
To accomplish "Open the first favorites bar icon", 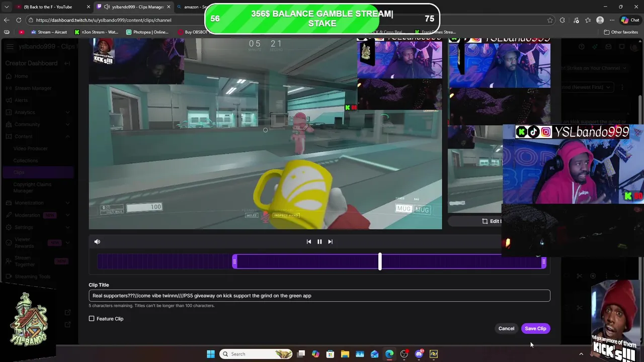I will point(7,32).
